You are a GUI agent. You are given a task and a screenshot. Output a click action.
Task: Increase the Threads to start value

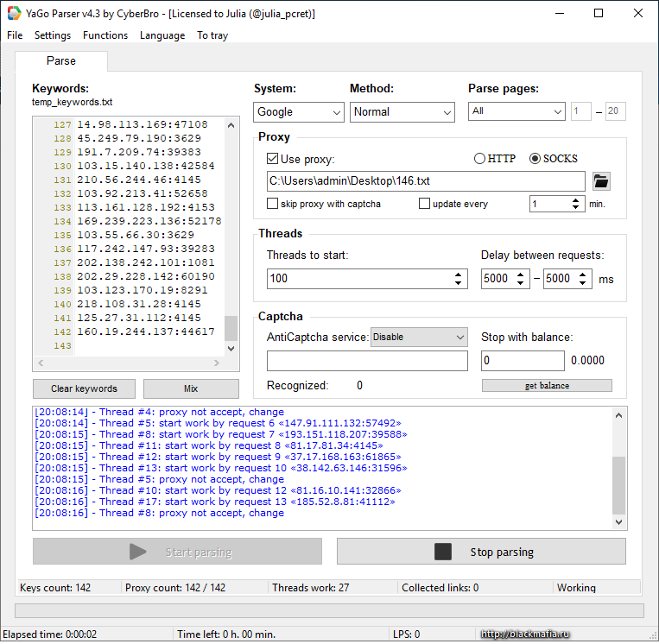459,275
